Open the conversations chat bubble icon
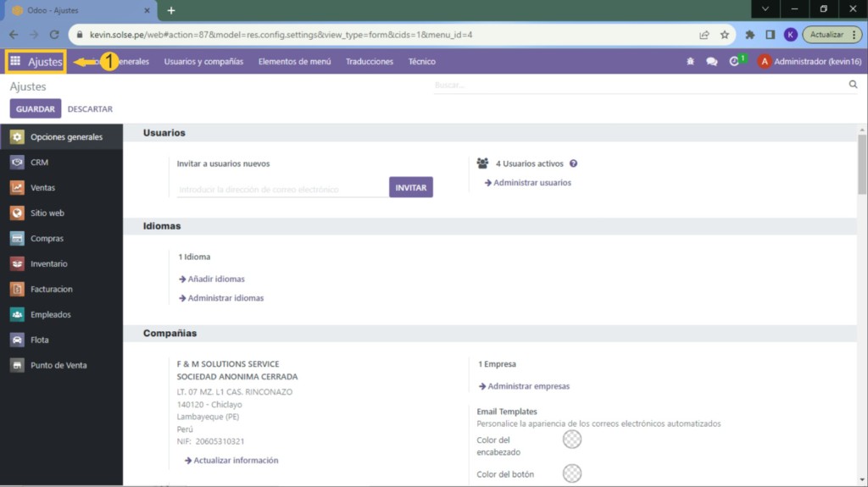 pyautogui.click(x=712, y=62)
